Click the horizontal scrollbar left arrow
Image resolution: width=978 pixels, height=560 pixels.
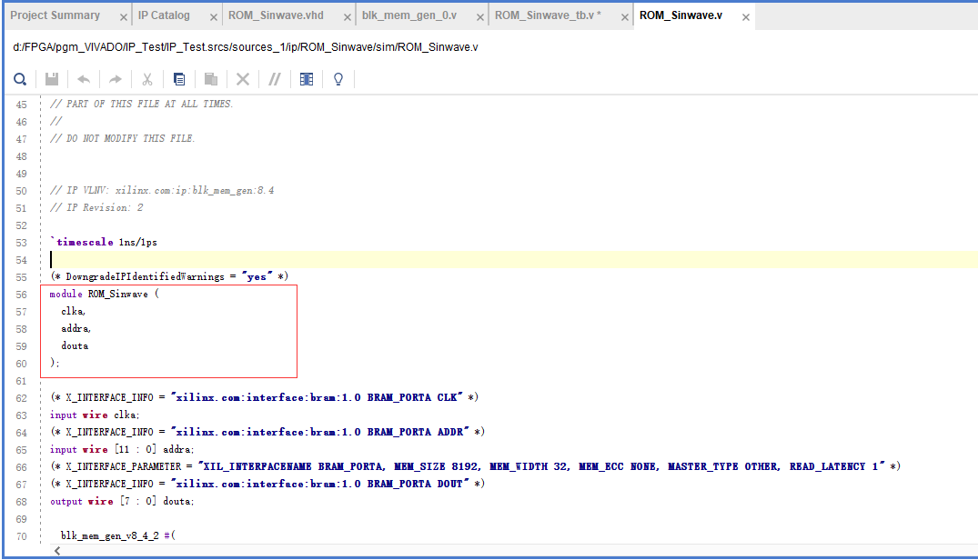click(57, 551)
